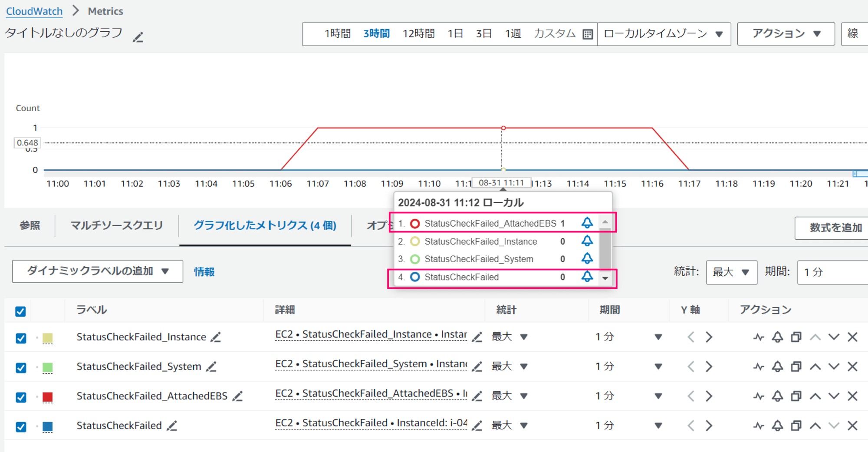Create alarm for StatusCheckFailed_AttachedEBS in tooltip
The height and width of the screenshot is (452, 868).
[x=587, y=223]
